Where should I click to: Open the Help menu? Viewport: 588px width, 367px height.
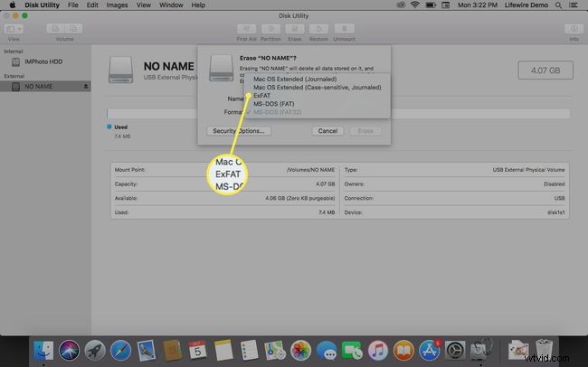point(198,5)
